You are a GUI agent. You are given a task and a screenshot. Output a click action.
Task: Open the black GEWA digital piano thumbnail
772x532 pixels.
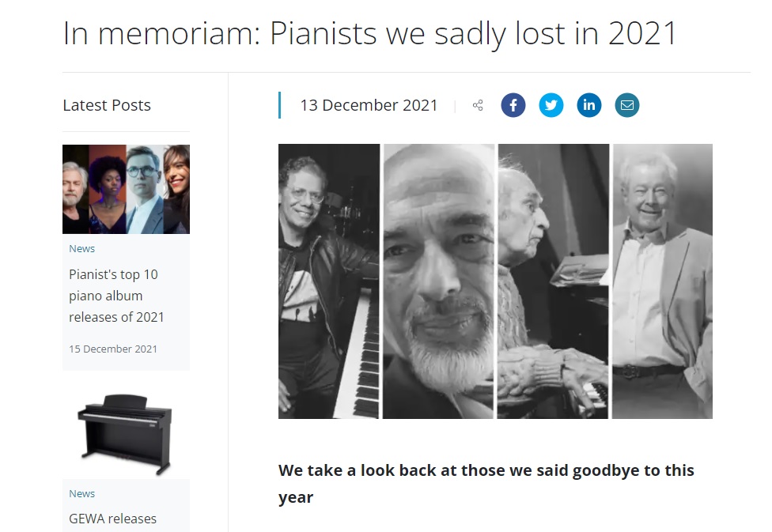pyautogui.click(x=126, y=434)
